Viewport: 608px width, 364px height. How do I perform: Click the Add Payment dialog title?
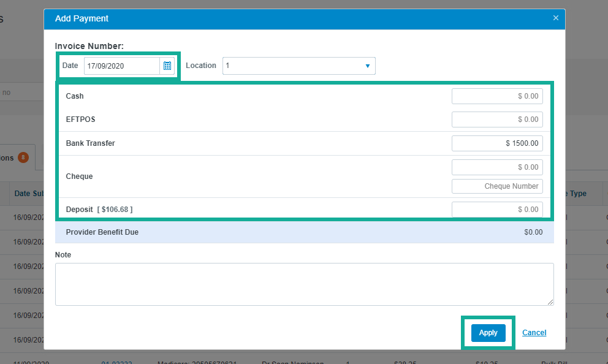[82, 18]
